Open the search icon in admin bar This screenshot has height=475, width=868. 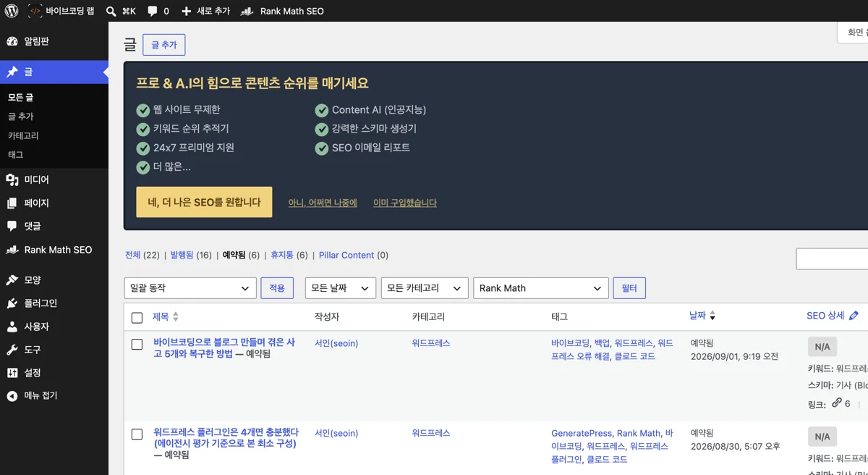[111, 12]
